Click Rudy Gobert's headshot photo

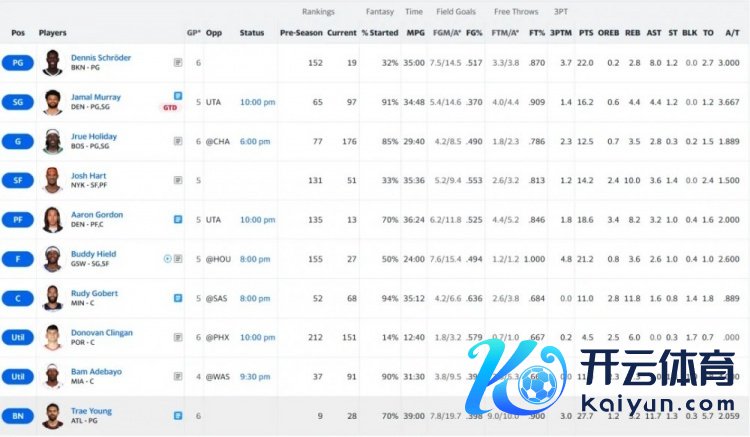pyautogui.click(x=52, y=298)
